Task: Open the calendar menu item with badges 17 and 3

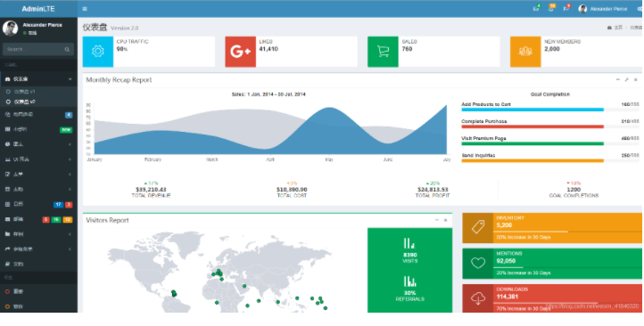Action: (x=38, y=204)
